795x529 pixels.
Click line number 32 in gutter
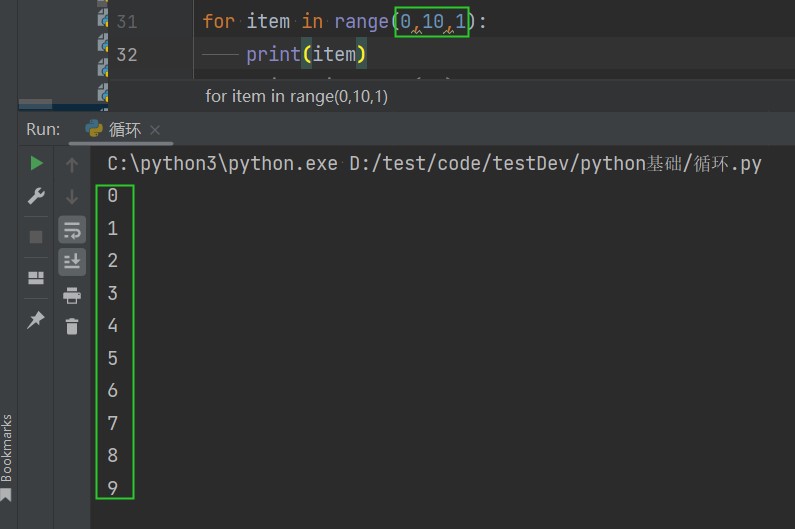[127, 54]
